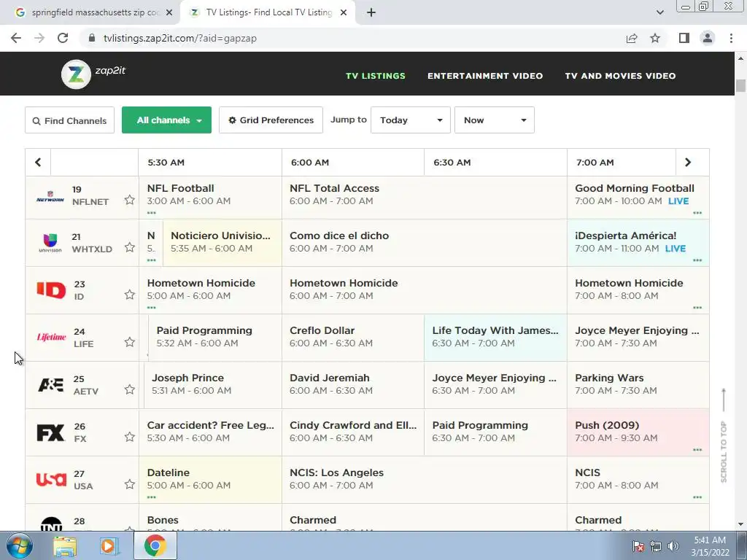Open A&E channel logo

[50, 385]
